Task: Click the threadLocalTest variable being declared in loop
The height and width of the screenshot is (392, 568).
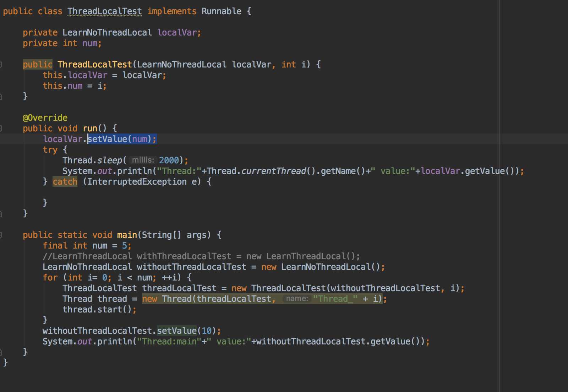Action: click(x=179, y=288)
